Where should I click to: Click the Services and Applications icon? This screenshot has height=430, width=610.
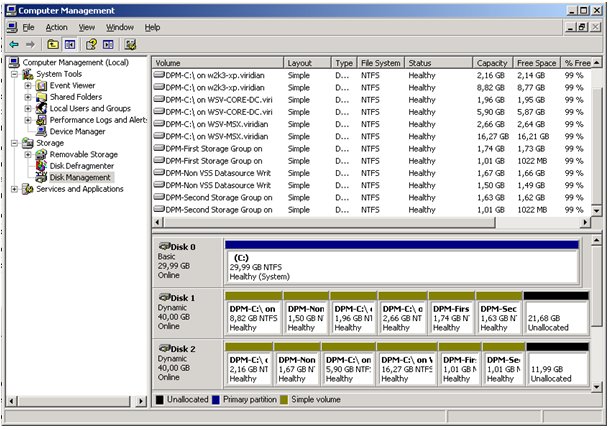(x=28, y=189)
